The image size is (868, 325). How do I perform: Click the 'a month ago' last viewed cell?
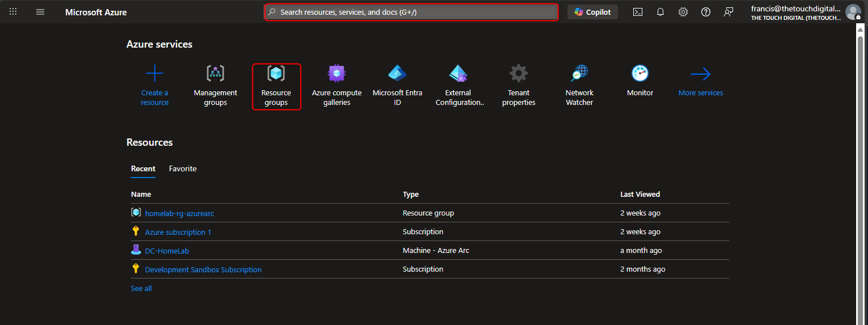(x=641, y=250)
